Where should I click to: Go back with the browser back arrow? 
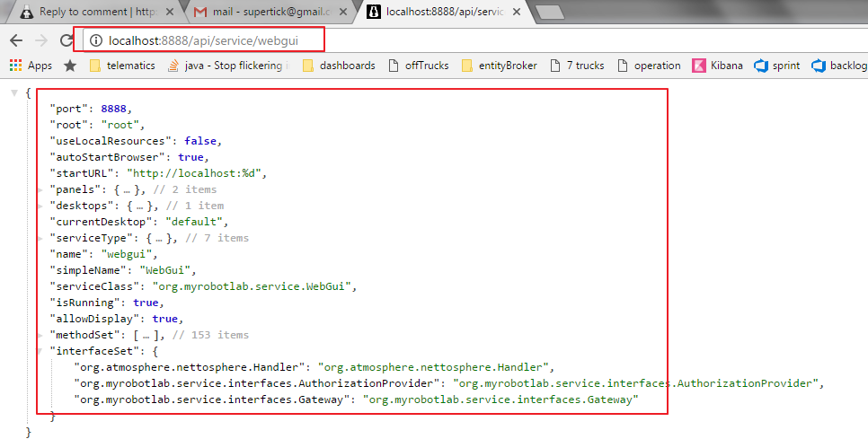tap(16, 40)
